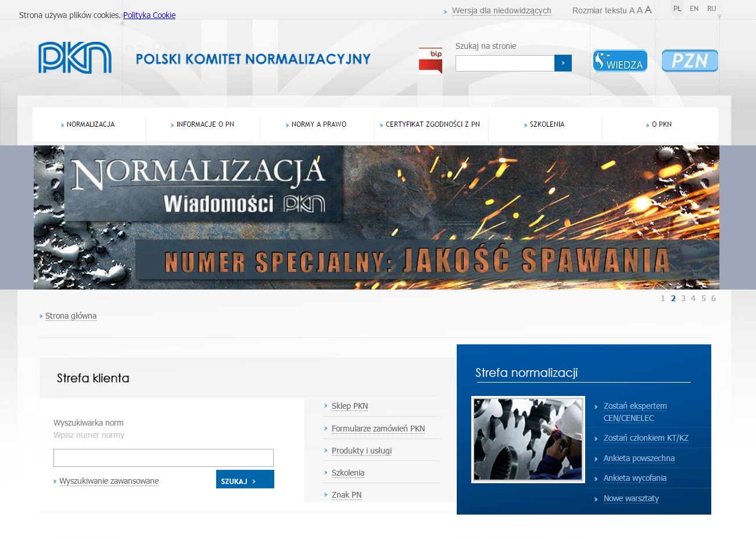Open Produkty i usługi link
Viewport: 756px width, 539px height.
tap(361, 451)
